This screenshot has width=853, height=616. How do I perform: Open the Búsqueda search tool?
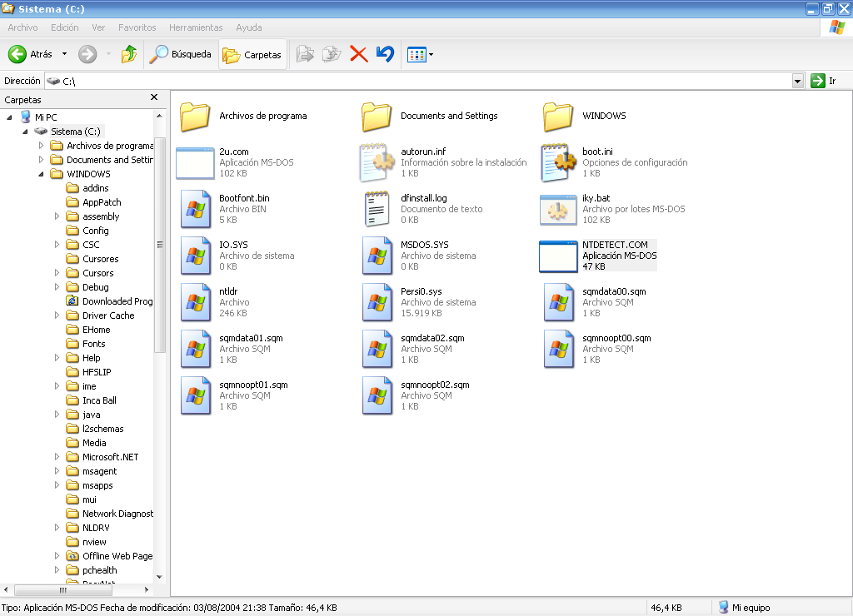tap(181, 55)
